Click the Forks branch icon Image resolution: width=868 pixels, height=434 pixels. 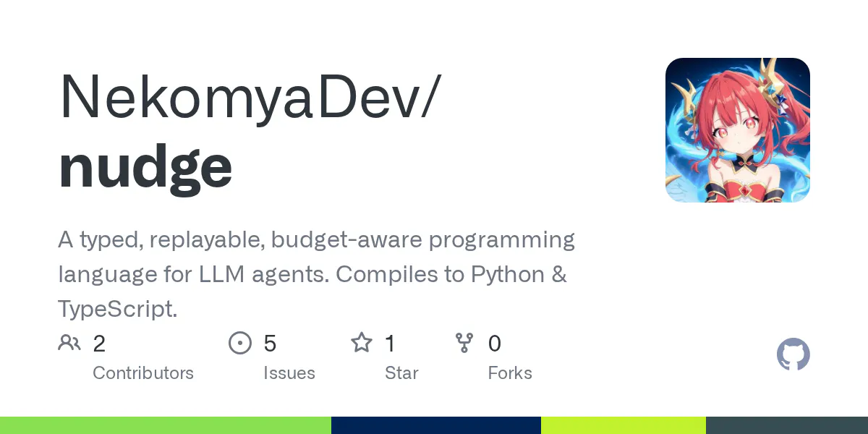pyautogui.click(x=464, y=343)
